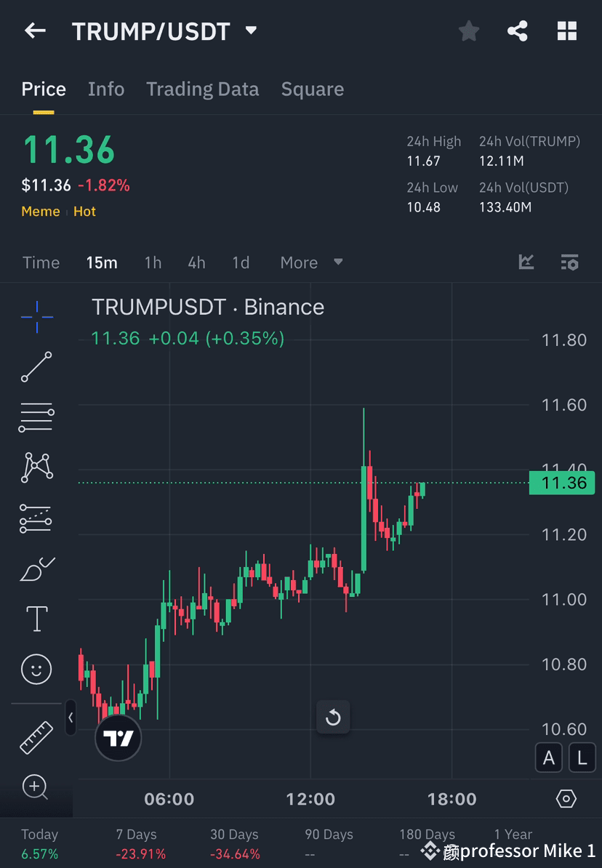Select the brush drawing tool
This screenshot has width=602, height=868.
point(36,568)
